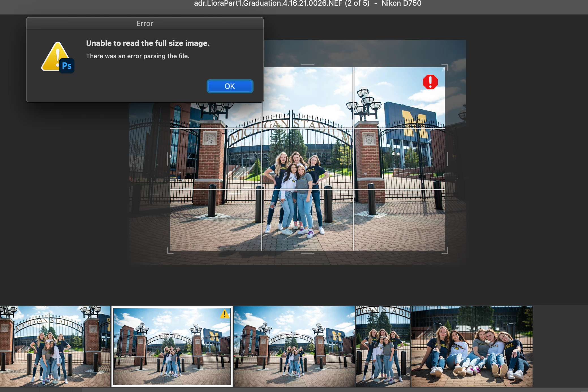Click yellow warning badge on selected thumbnail
This screenshot has height=392, width=588.
point(225,314)
